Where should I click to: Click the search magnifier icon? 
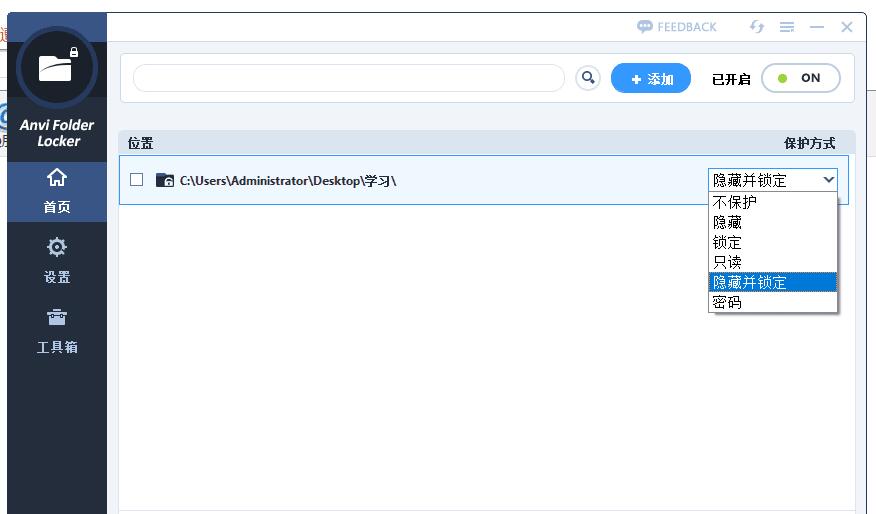[588, 78]
